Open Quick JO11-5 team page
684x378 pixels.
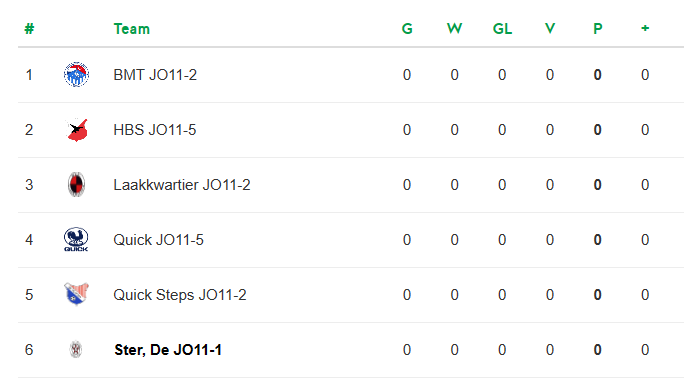pyautogui.click(x=158, y=240)
